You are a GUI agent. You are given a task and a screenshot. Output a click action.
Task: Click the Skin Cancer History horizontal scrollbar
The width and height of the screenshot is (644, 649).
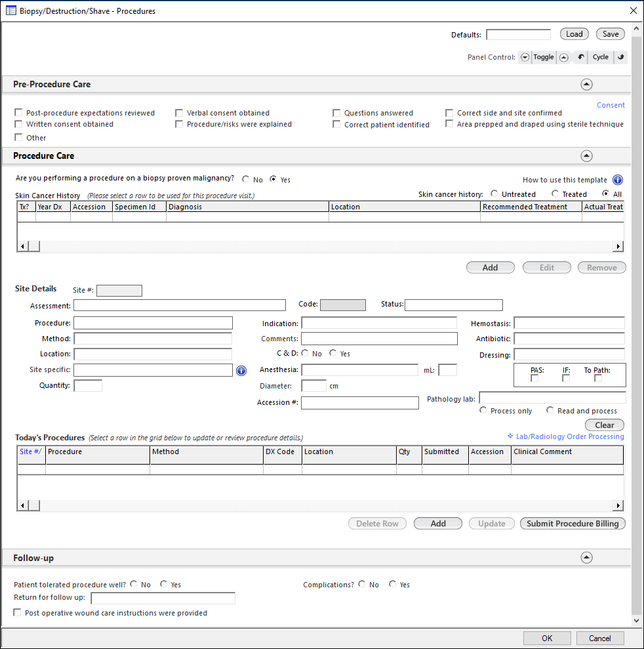coord(320,246)
